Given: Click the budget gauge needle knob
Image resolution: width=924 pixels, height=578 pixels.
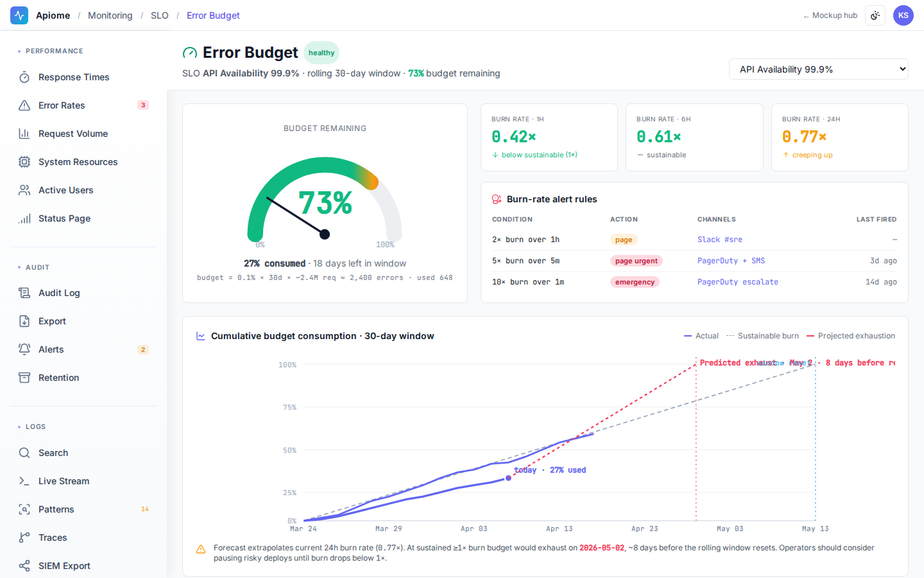Looking at the screenshot, I should tap(325, 234).
